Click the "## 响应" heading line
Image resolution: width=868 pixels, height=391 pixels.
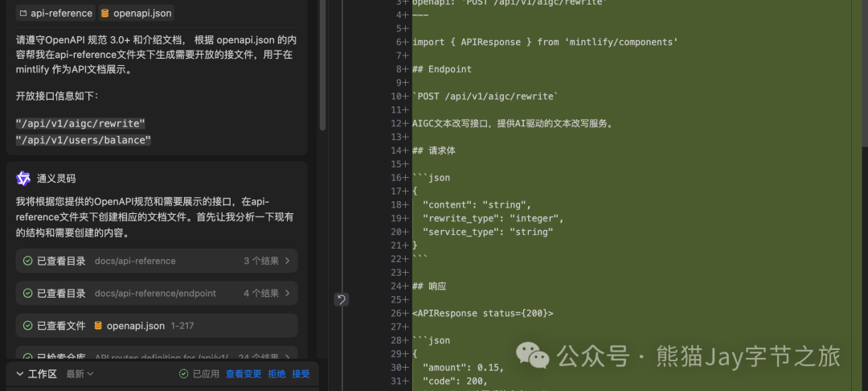pos(429,286)
